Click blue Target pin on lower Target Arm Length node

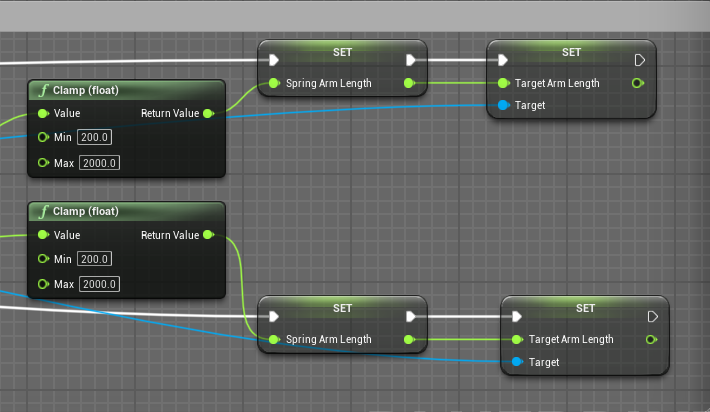tap(517, 362)
